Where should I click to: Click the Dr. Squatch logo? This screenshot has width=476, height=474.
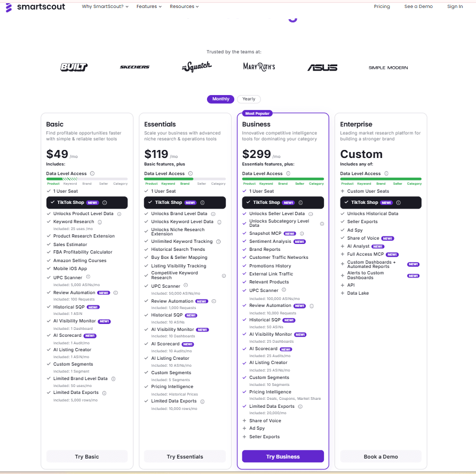(197, 67)
